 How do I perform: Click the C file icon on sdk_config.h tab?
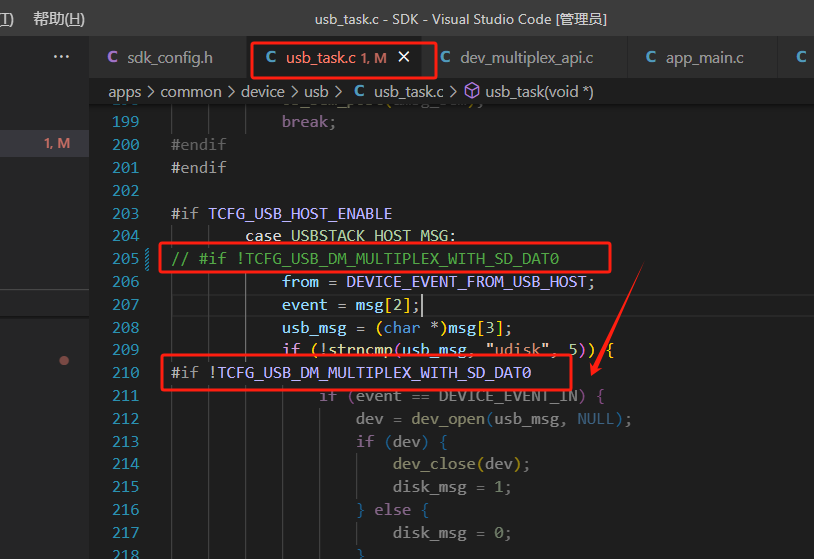click(112, 57)
